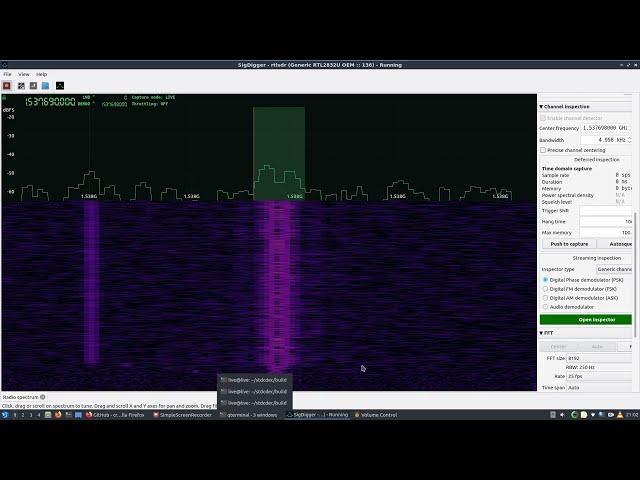This screenshot has width=640, height=480.
Task: Switch to SimpleScreenRecorder in taskbar
Action: pyautogui.click(x=182, y=415)
